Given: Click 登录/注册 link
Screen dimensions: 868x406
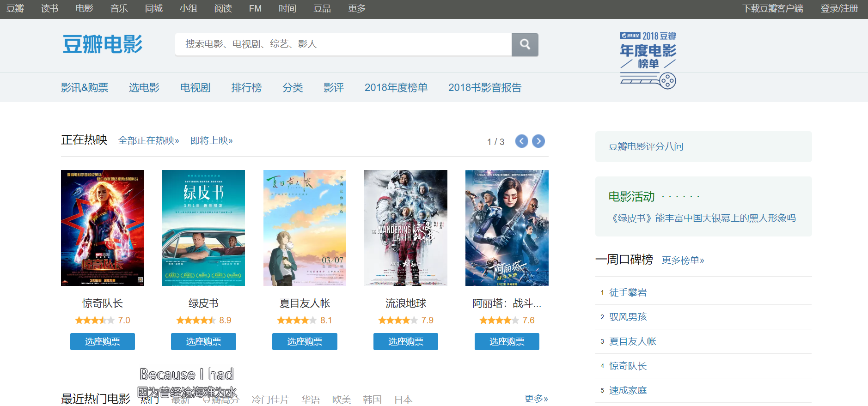Looking at the screenshot, I should click(x=839, y=8).
